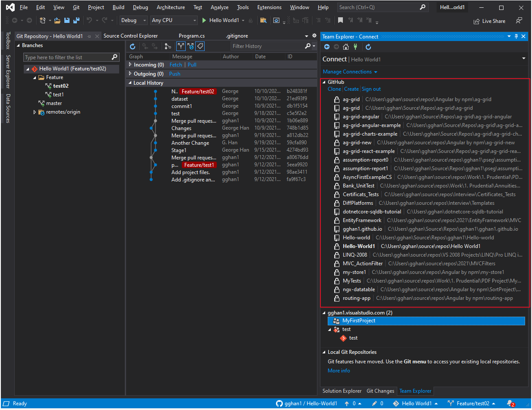Viewport: 532px width, 410px height.
Task: Refresh the Git history view
Action: (x=133, y=46)
